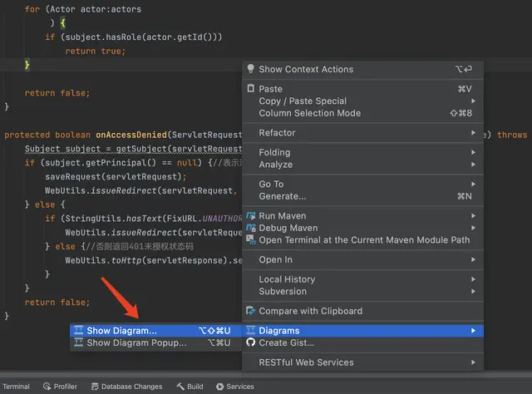This screenshot has width=532, height=394.
Task: Click StringUtils.hasText(FixURL code line
Action: click(144, 219)
